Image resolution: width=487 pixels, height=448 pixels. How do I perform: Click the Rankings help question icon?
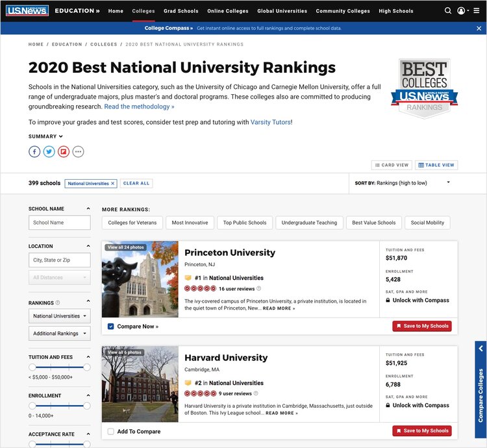pyautogui.click(x=57, y=303)
